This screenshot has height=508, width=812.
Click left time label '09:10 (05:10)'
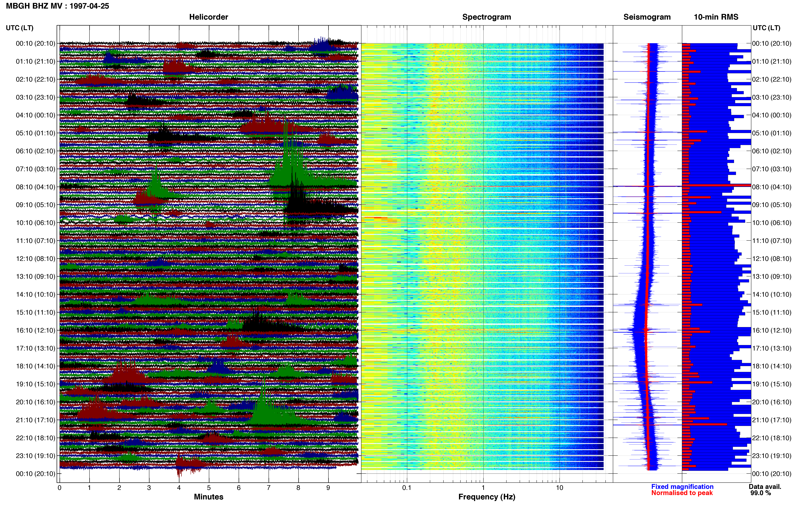click(x=35, y=205)
